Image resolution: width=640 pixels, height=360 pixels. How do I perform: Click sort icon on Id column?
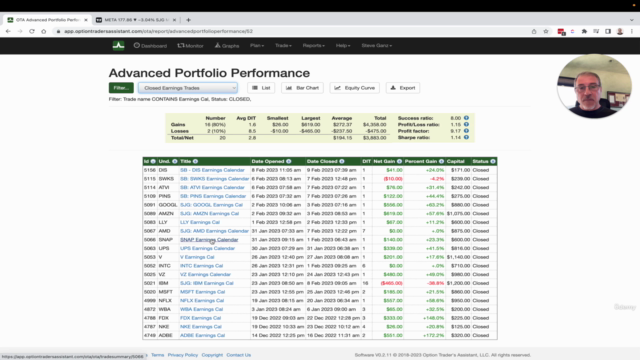(153, 161)
